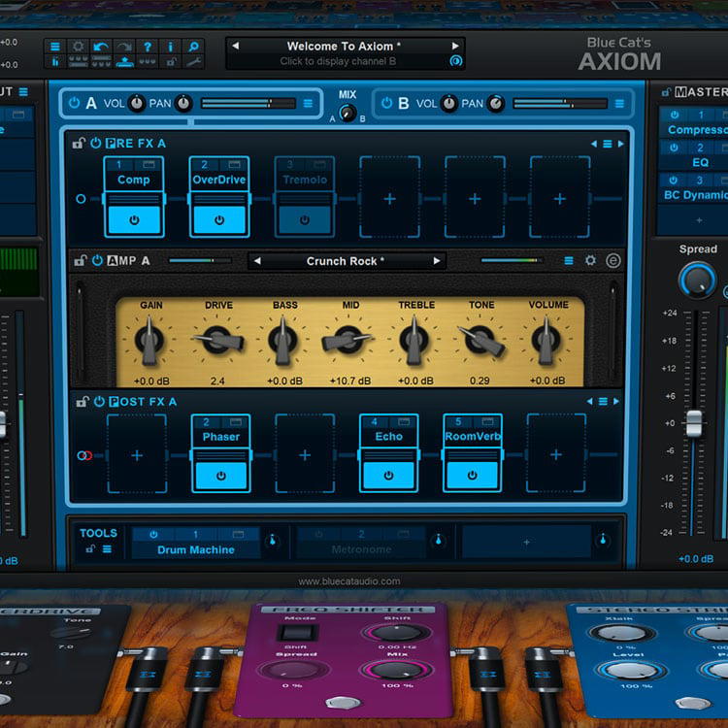The height and width of the screenshot is (728, 728).
Task: Visit www.bluecataudio.com link
Action: [348, 581]
